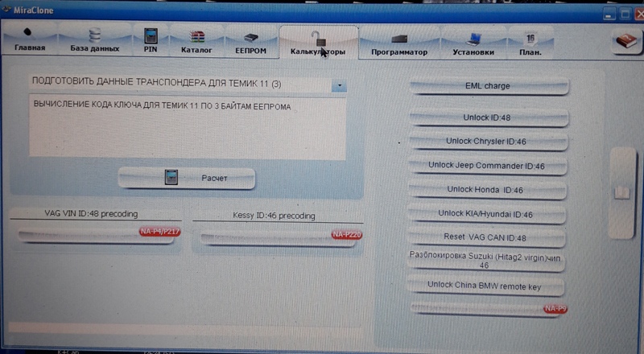Screen dimensions: 644x354
Task: Minimize the MiraClone window
Action: pyautogui.click(x=609, y=14)
